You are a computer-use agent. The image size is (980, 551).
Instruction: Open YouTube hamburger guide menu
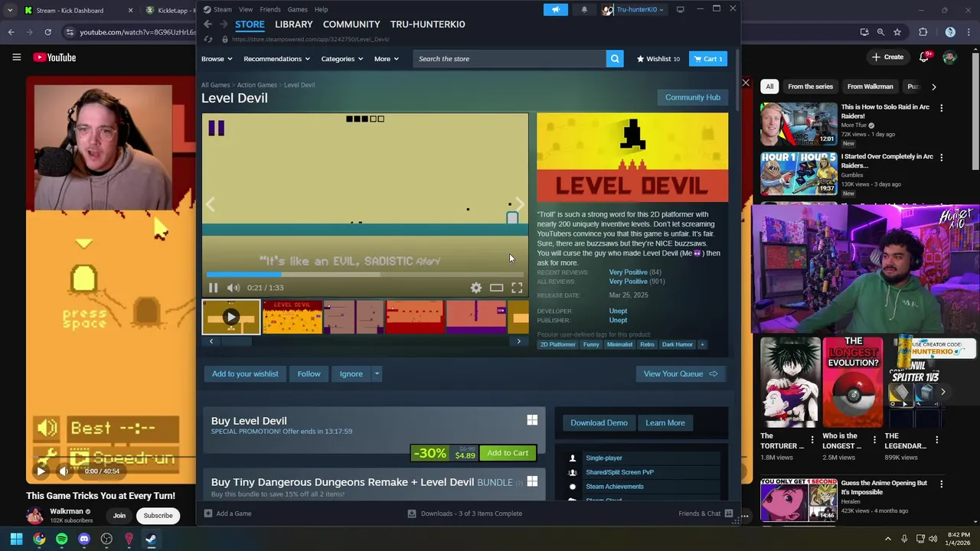point(16,57)
